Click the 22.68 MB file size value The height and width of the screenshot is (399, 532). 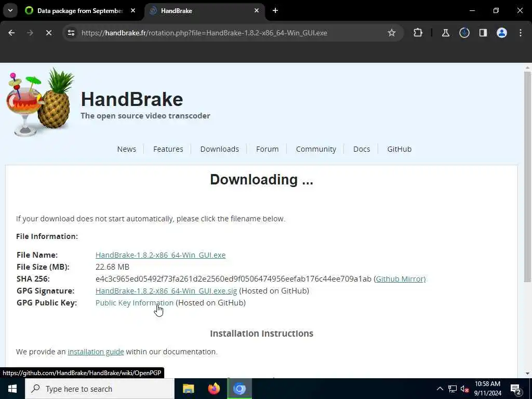112,267
